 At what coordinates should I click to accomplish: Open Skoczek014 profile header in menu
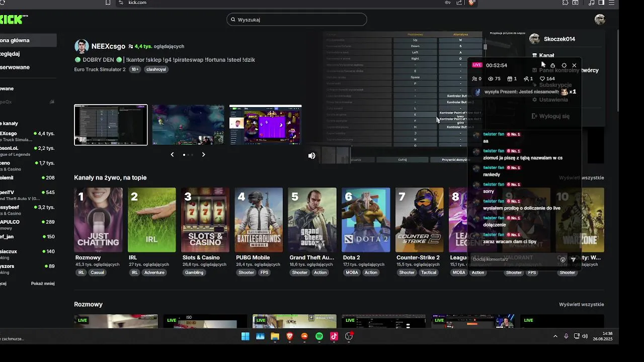click(x=552, y=39)
